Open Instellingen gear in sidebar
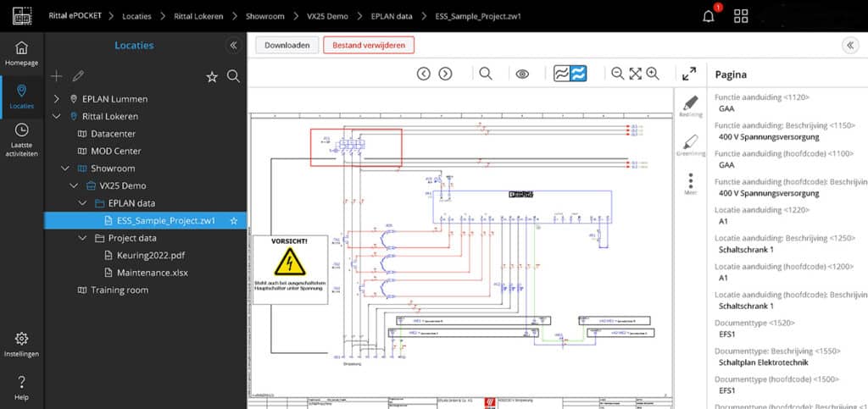 [21, 345]
